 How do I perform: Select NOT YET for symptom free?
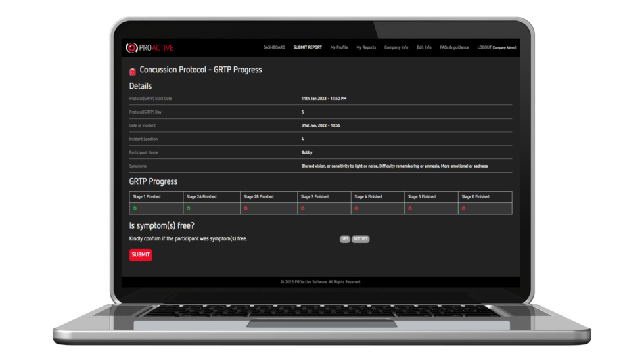(361, 239)
